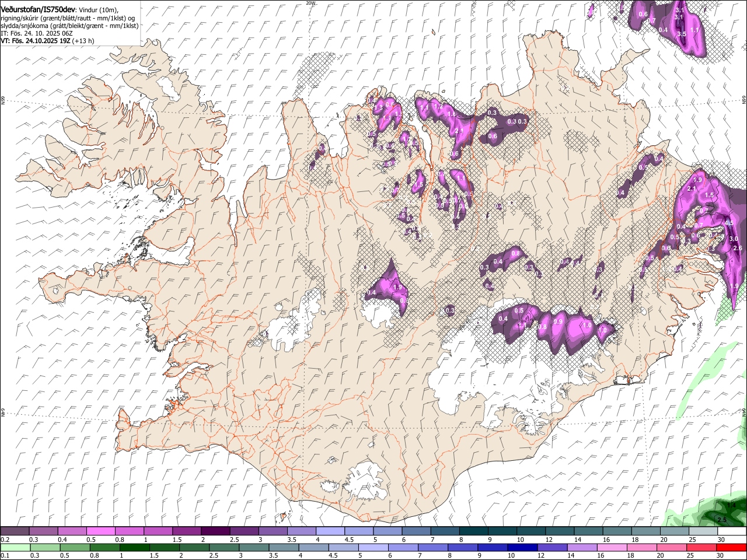This screenshot has height=560, width=747.
Task: Click the "VT: Fös. 24.10.2025 19Z" valid time
Action: point(36,41)
